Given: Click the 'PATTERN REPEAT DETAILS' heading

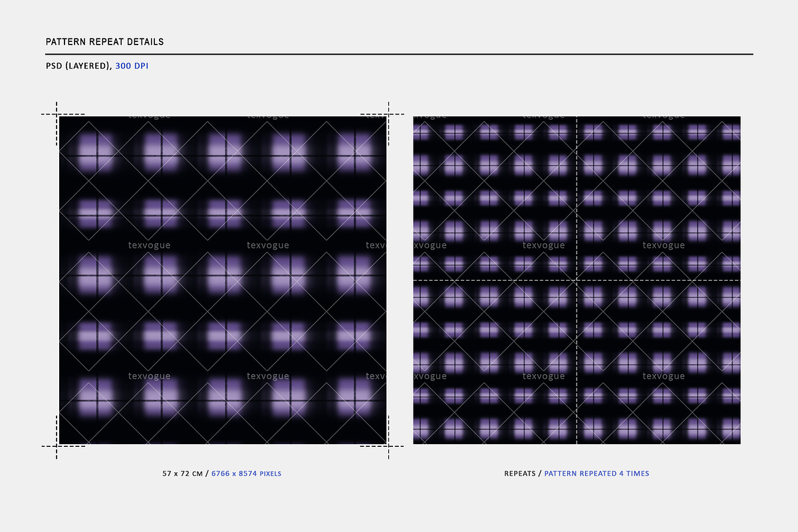Looking at the screenshot, I should [x=104, y=42].
